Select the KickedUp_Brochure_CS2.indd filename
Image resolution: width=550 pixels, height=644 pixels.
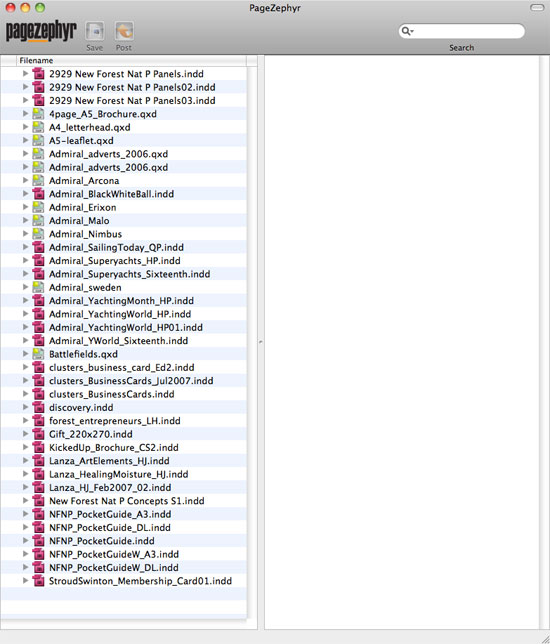pos(114,448)
